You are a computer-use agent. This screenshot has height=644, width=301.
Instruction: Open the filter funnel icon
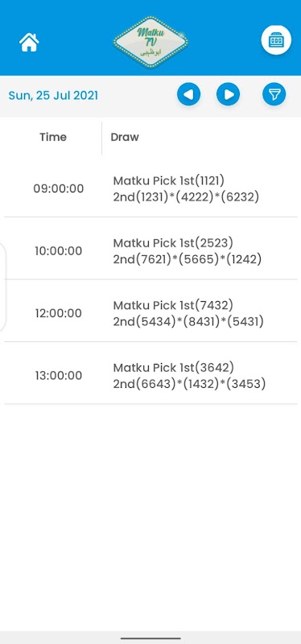[x=274, y=95]
